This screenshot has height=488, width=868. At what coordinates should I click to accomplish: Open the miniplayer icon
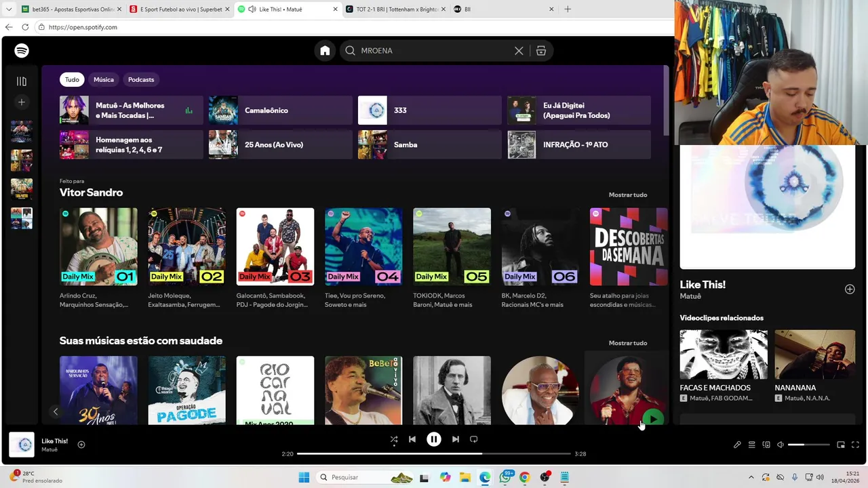click(841, 445)
